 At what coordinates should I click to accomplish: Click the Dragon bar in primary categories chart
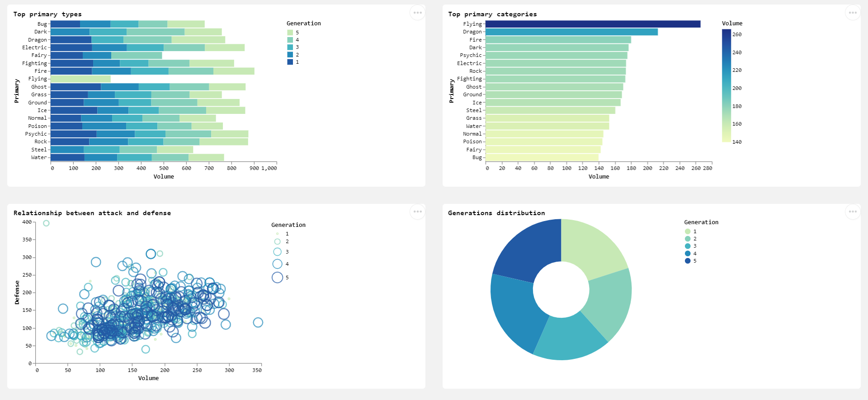(x=571, y=32)
